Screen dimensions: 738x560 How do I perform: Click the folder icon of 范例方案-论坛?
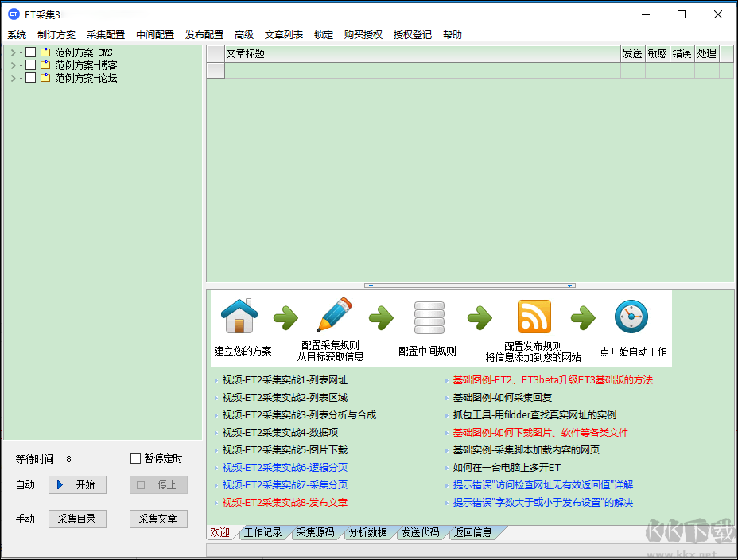[45, 78]
